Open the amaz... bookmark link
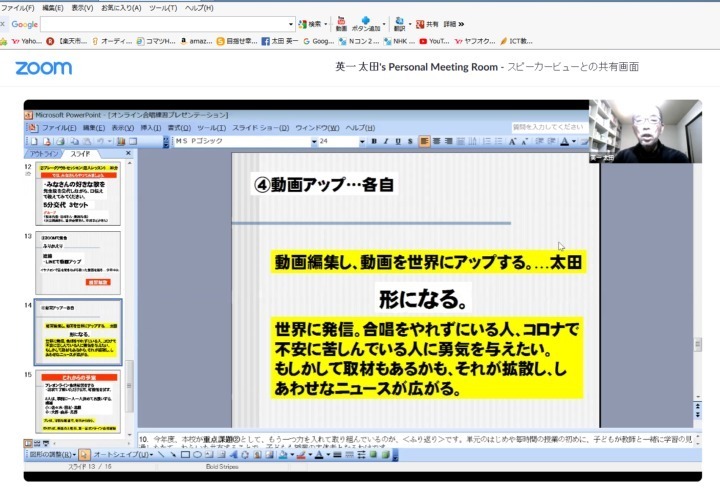Viewport: 720px width, 490px height. 196,41
